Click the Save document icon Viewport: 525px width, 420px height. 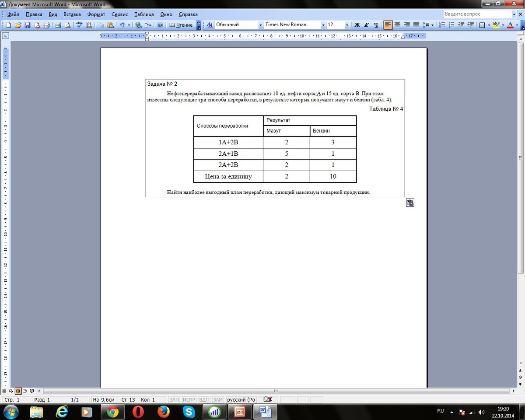point(27,25)
